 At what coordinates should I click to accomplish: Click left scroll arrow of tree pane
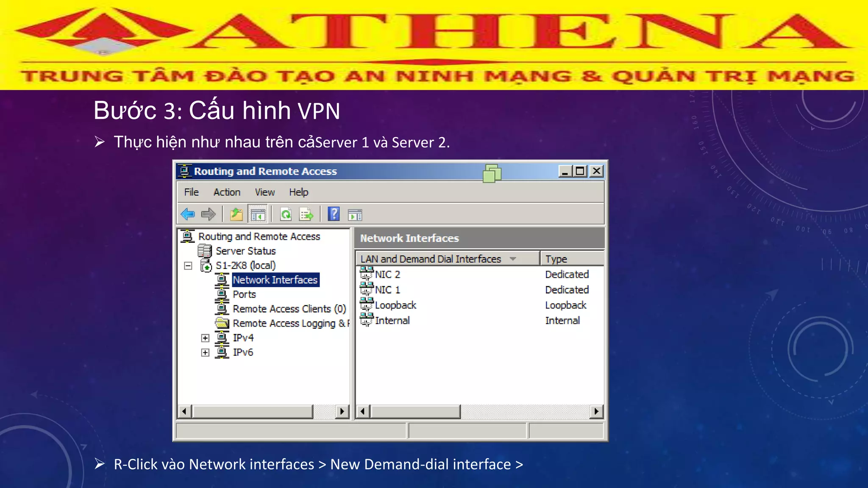tap(184, 411)
